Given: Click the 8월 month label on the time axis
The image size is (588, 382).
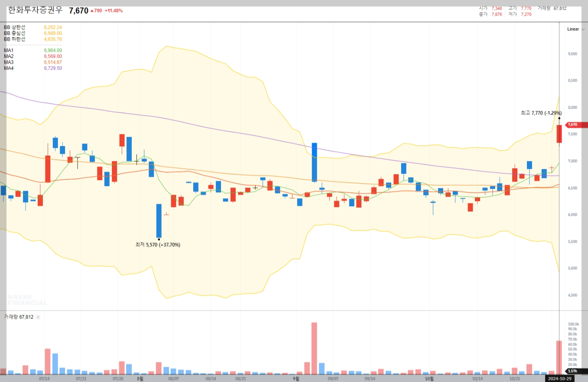Looking at the screenshot, I should point(140,379).
